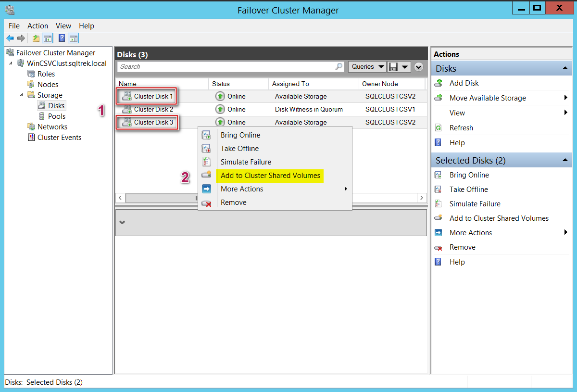The image size is (577, 392).
Task: Click the Back arrow toolbar icon
Action: pos(10,38)
